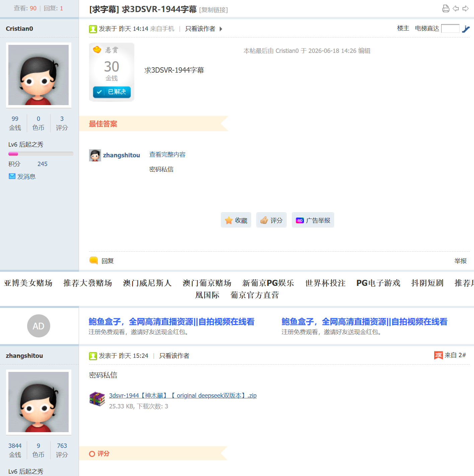Click the 楼主 label in the first post
The height and width of the screenshot is (476, 474).
403,28
